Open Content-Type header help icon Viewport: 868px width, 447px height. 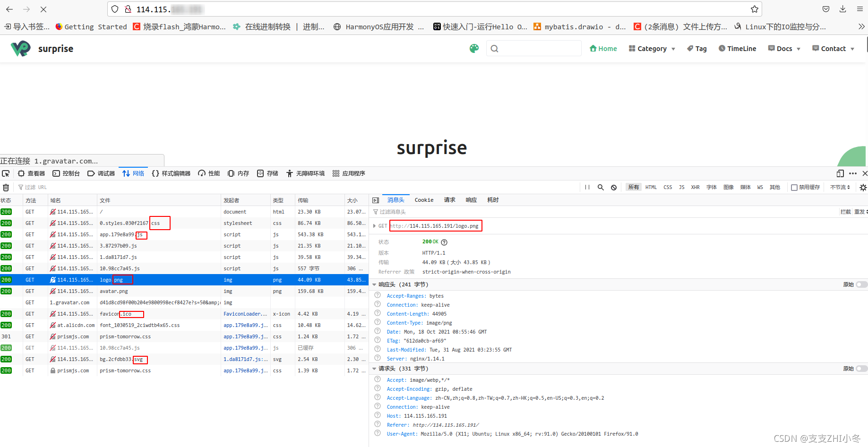pos(378,322)
